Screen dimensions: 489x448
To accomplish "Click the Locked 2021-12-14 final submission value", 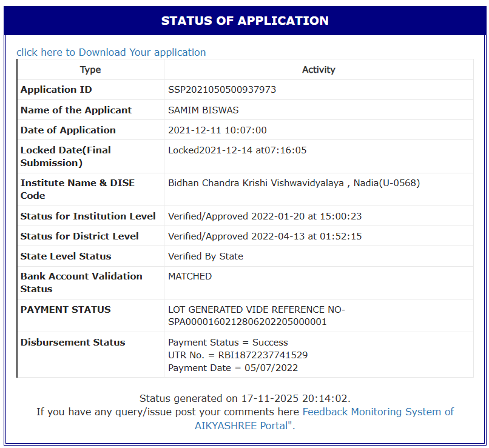I will [237, 150].
